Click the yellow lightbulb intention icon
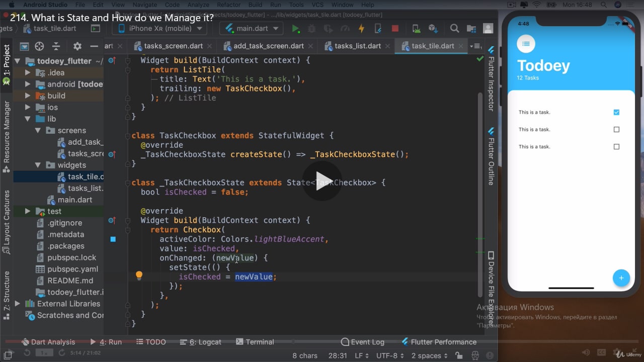This screenshot has width=644, height=362. [139, 276]
